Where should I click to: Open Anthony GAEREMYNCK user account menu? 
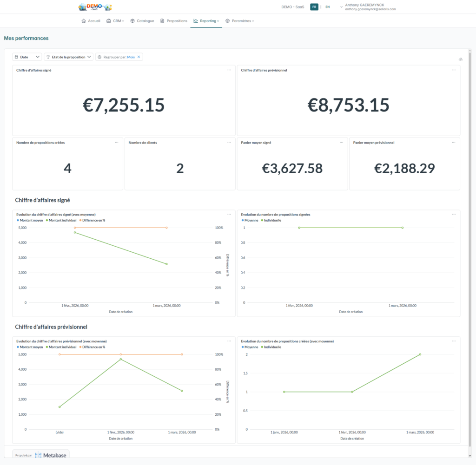367,7
